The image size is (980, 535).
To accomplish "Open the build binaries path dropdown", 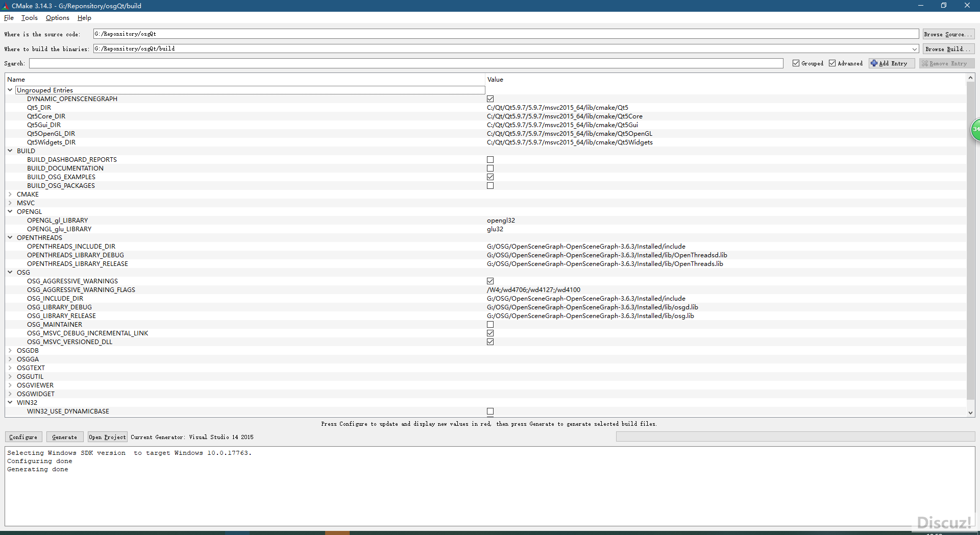I will coord(915,49).
